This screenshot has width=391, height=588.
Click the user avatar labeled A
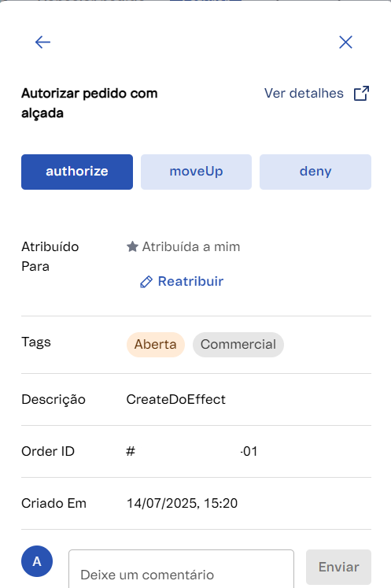[37, 561]
